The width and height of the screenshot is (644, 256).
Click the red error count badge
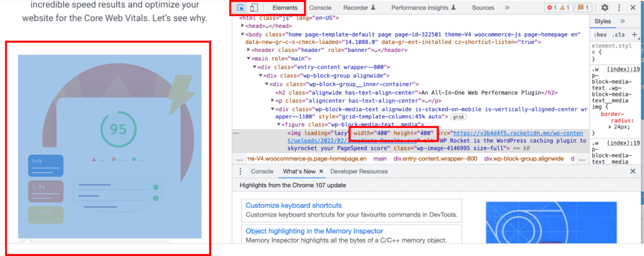point(552,8)
